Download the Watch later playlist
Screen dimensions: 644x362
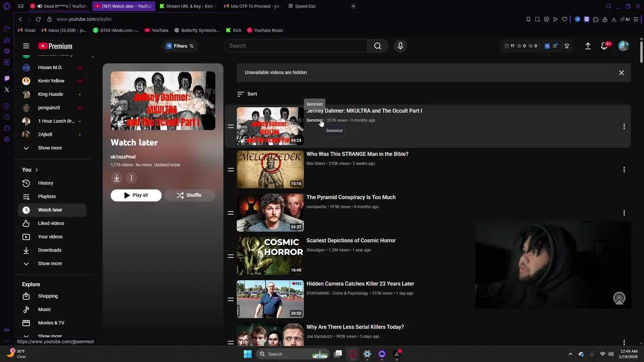[x=117, y=178]
